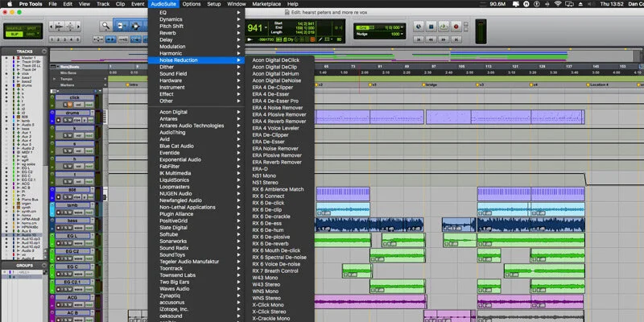Open the Tracks list pop-up menu

44,52
